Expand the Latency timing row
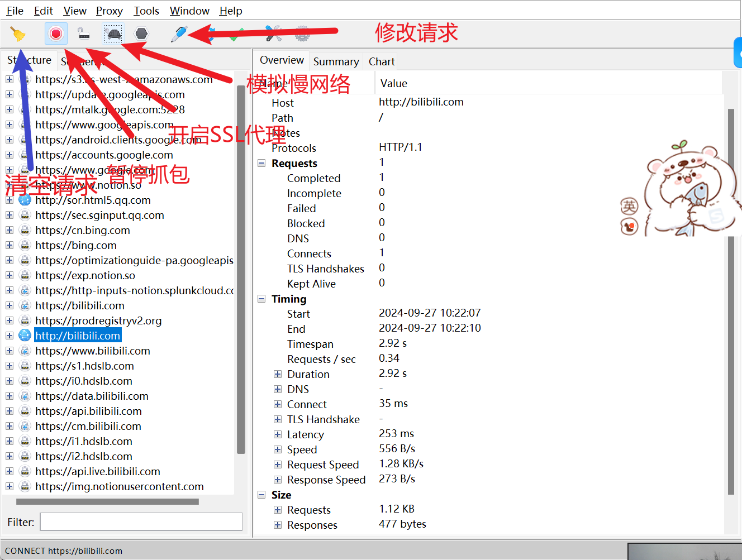Image resolution: width=742 pixels, height=560 pixels. 278,434
